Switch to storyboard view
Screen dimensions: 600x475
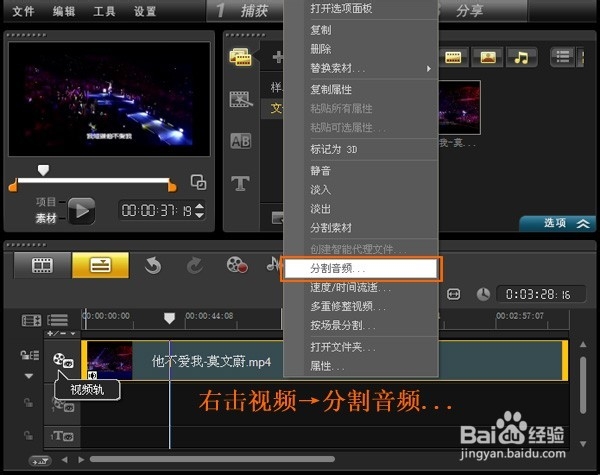pyautogui.click(x=42, y=265)
